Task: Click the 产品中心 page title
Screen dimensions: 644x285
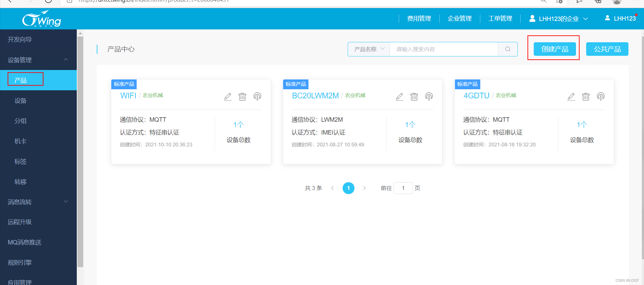Action: [121, 49]
